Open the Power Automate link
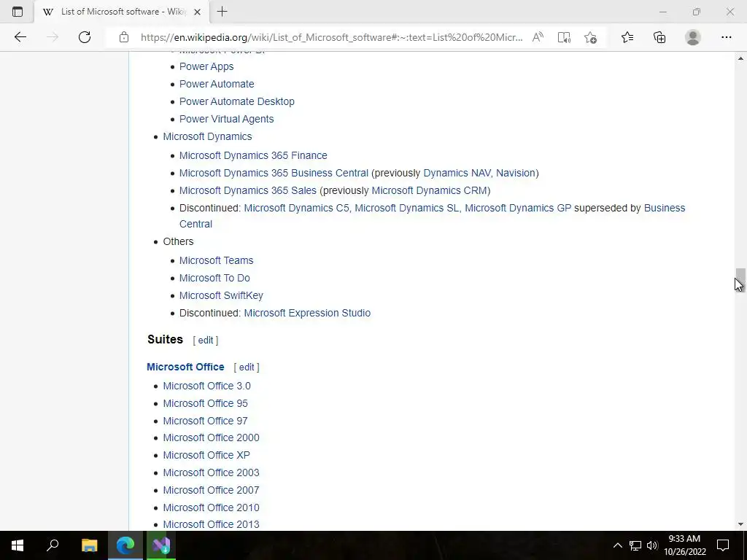The width and height of the screenshot is (747, 560). coord(217,84)
